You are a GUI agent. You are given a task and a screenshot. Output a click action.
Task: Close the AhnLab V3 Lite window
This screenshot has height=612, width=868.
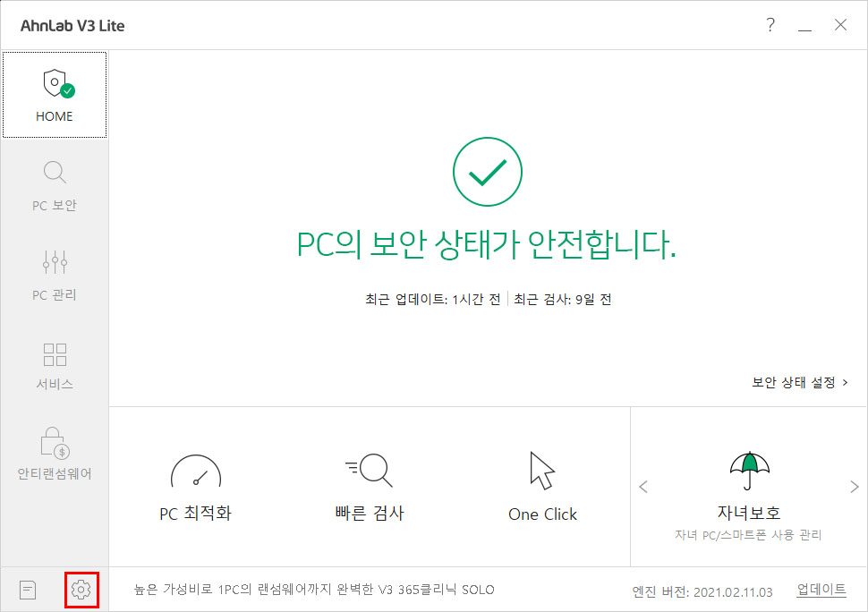[840, 25]
